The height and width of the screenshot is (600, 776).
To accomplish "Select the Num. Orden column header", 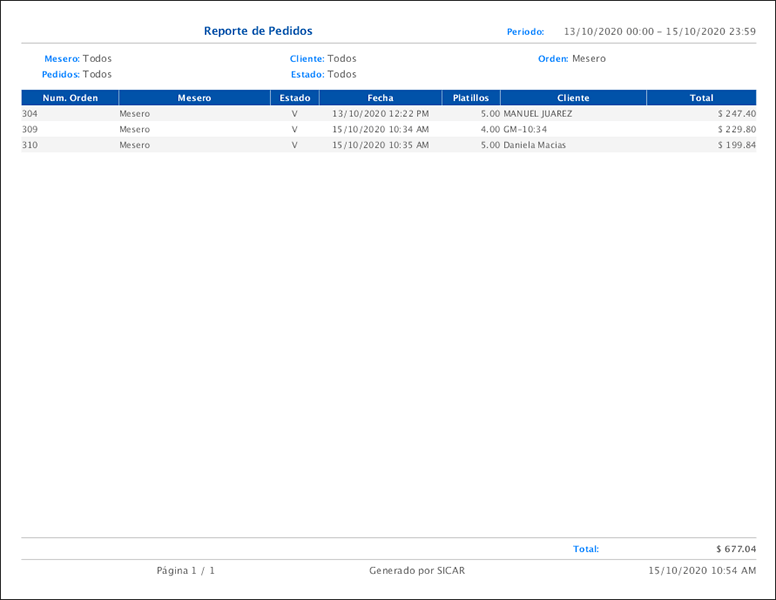I will 70,98.
